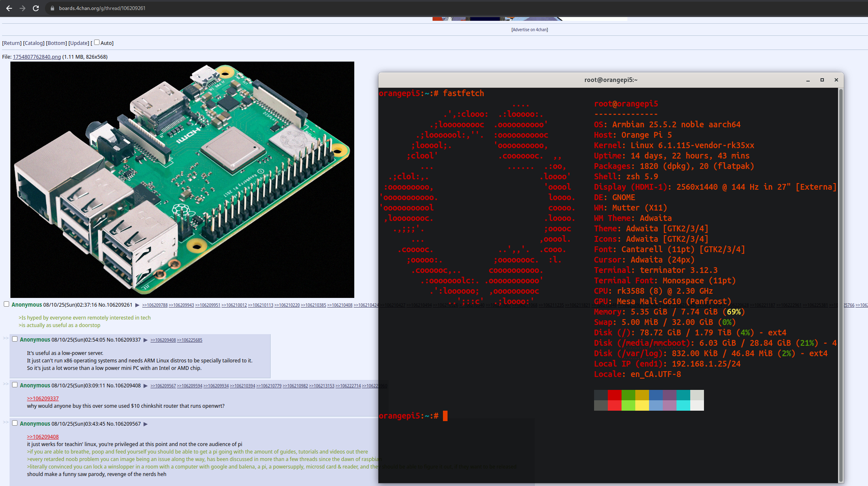This screenshot has width=868, height=486.
Task: Click the Return link
Action: pyautogui.click(x=12, y=43)
